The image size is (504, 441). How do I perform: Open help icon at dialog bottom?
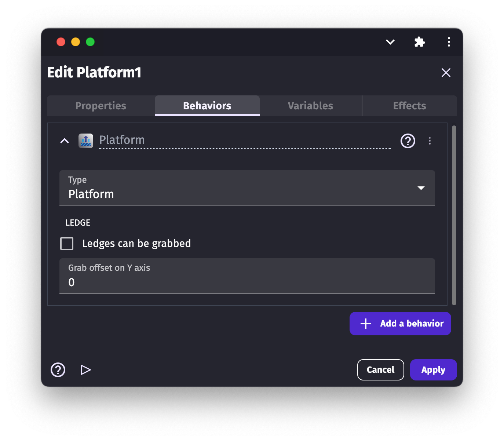(x=58, y=370)
